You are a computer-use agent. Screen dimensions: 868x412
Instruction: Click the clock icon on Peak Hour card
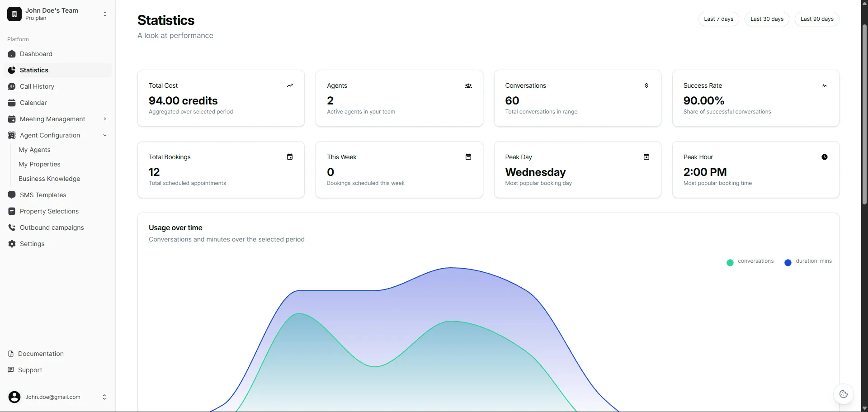pos(825,157)
